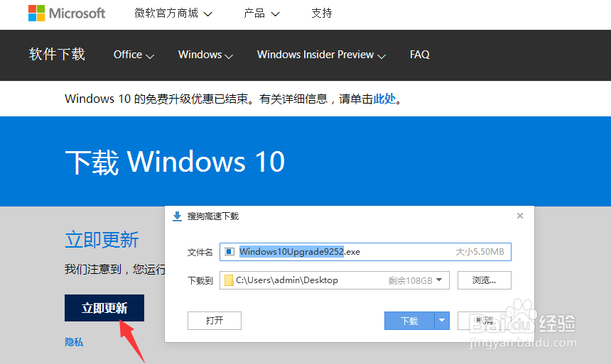Viewport: 611px width, 364px height.
Task: Click the 取消 button
Action: [x=485, y=321]
